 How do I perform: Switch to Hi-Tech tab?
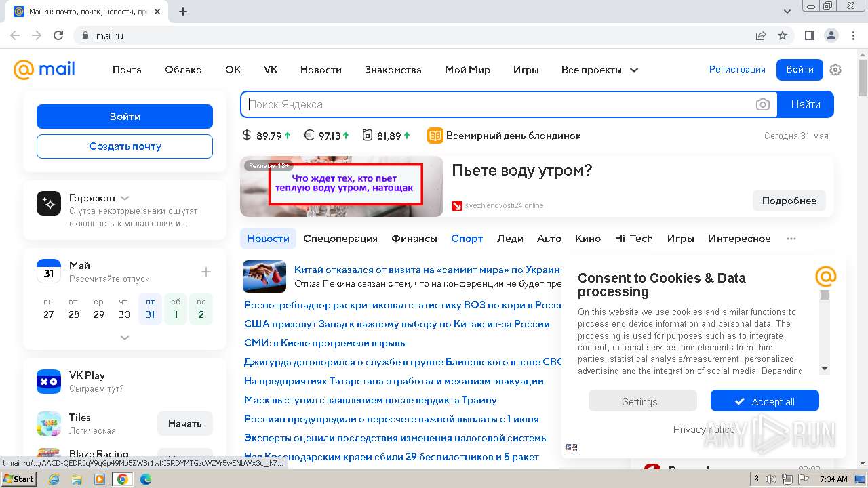click(x=634, y=239)
